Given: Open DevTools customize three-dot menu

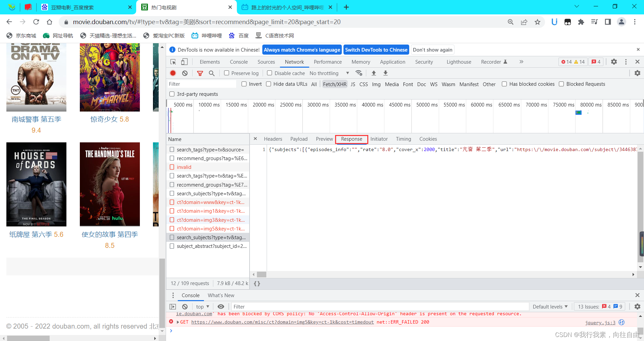Looking at the screenshot, I should point(626,62).
